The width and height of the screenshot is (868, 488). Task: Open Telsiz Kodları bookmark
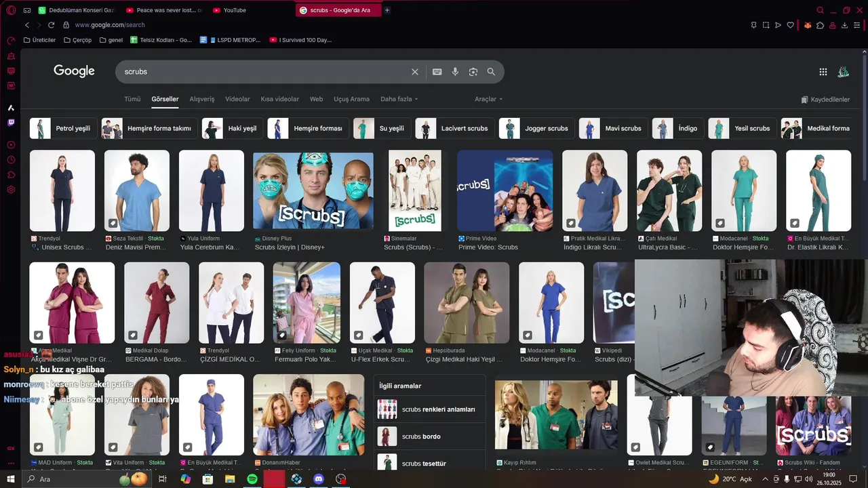161,40
